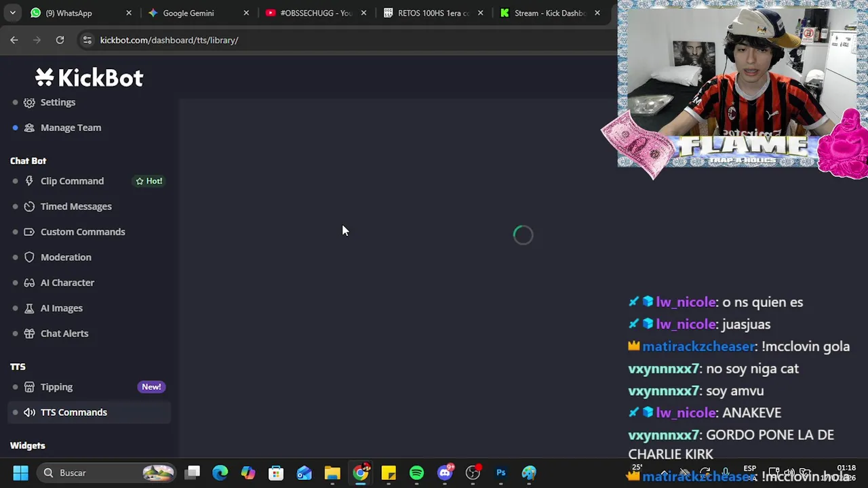Click the Custom Commands icon
868x488 pixels.
29,232
